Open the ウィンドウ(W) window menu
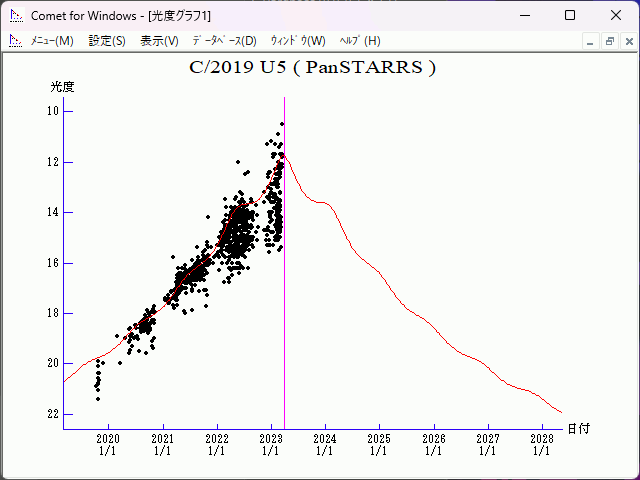640x480 pixels. point(298,41)
